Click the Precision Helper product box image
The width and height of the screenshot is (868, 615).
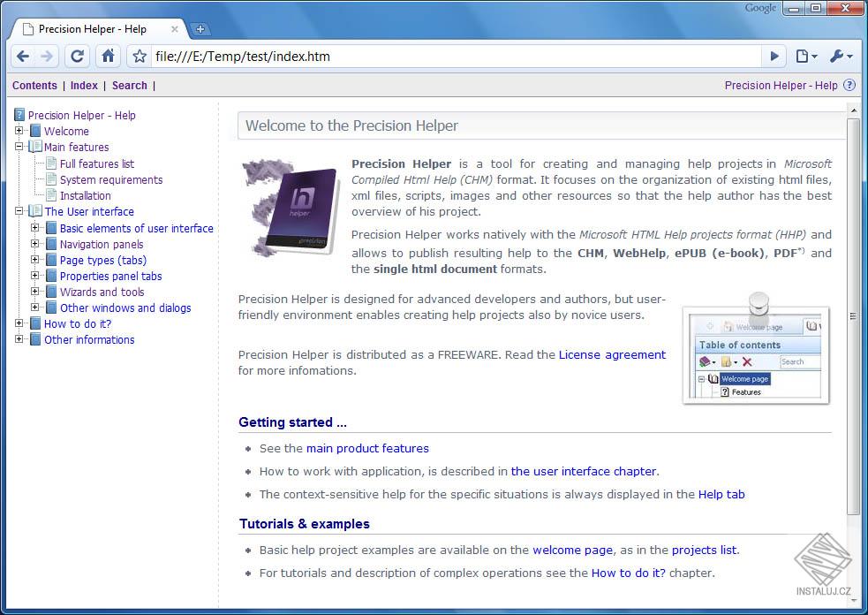[x=291, y=208]
